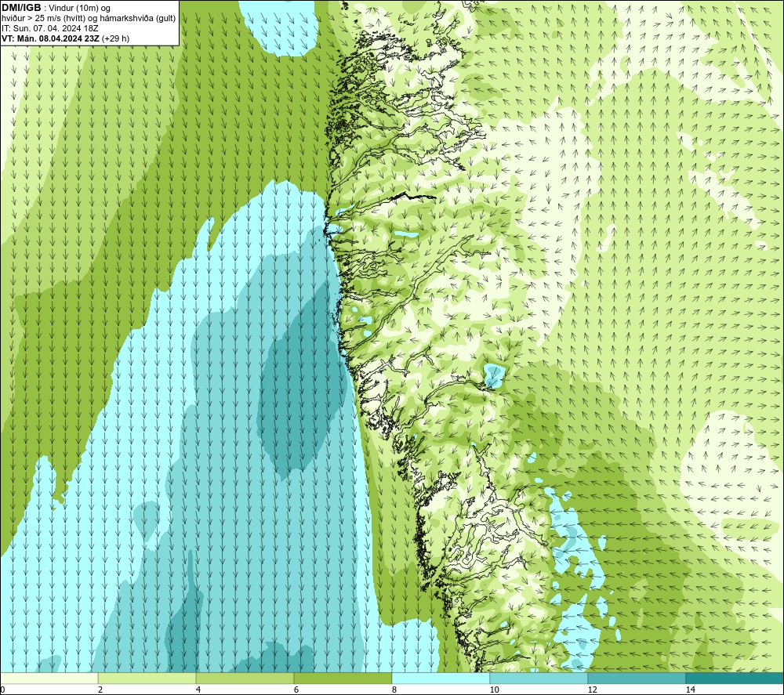This screenshot has height=695, width=784.
Task: Click the 4–6 m/s medium green legend band
Action: 245,678
